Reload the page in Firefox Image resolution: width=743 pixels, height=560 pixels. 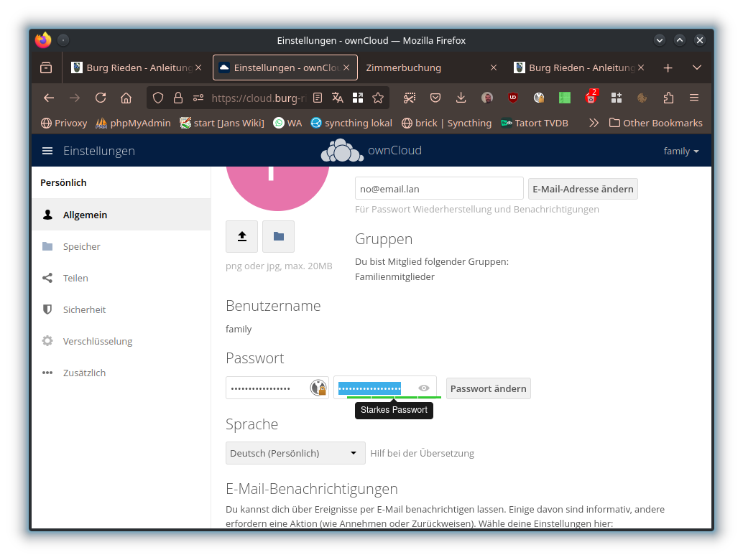(x=101, y=98)
